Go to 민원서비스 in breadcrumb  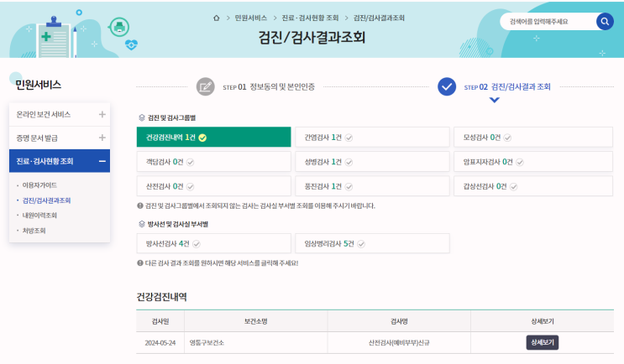[x=251, y=18]
